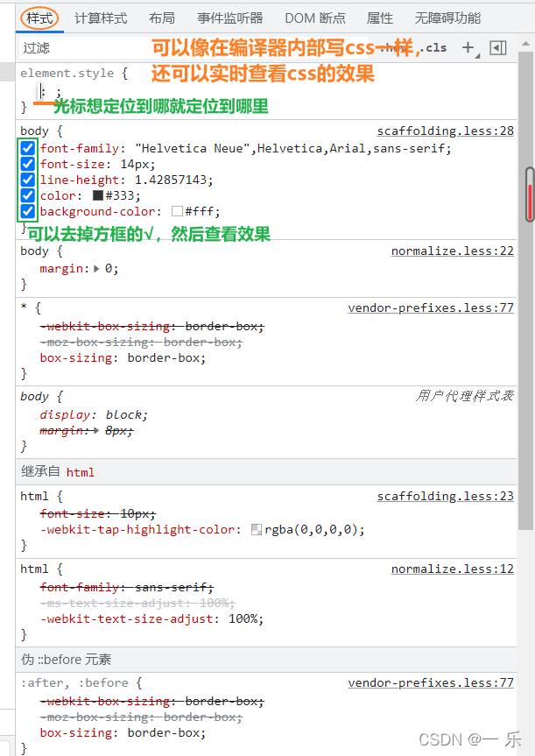Open the #fff background color swatch
This screenshot has width=535, height=756.
coord(177,212)
